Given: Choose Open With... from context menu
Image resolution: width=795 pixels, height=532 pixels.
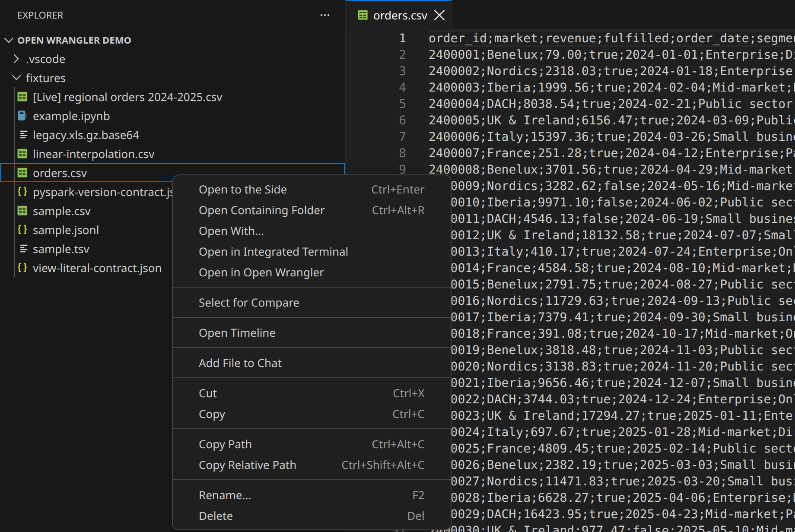Looking at the screenshot, I should (x=312, y=231).
